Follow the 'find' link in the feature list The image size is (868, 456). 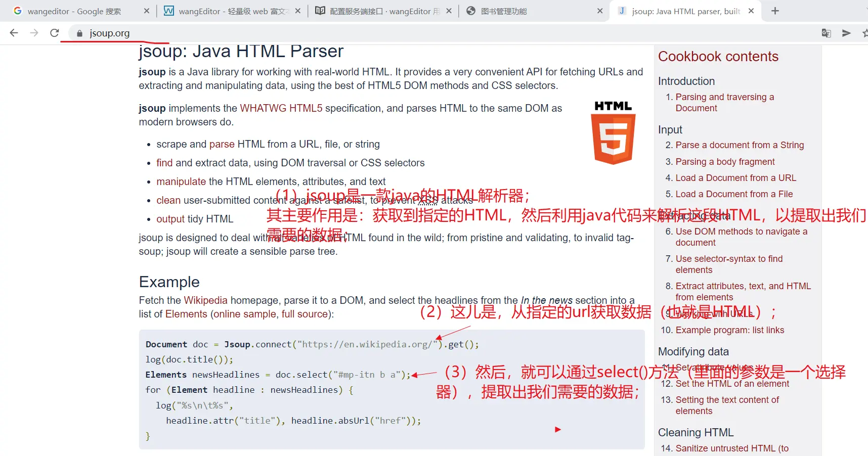[x=164, y=163]
